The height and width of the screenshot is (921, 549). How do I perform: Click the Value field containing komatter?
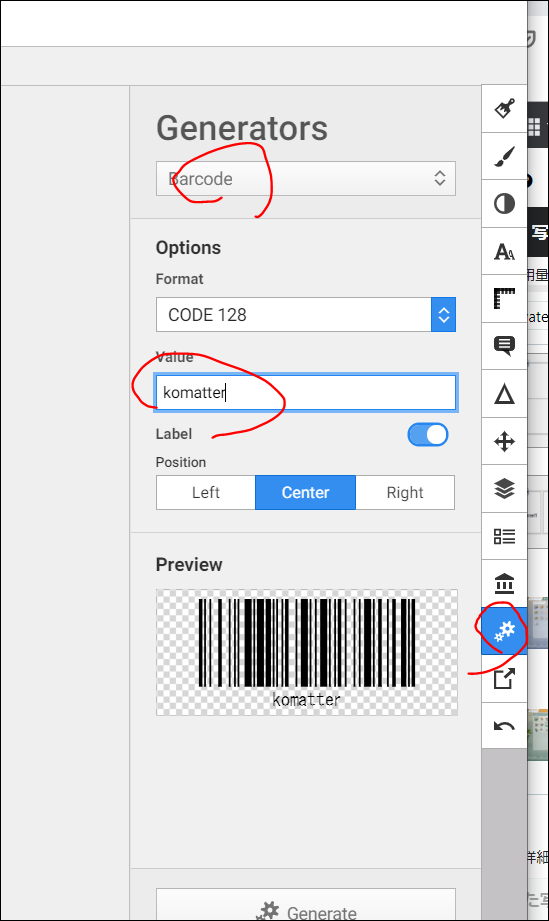[305, 392]
